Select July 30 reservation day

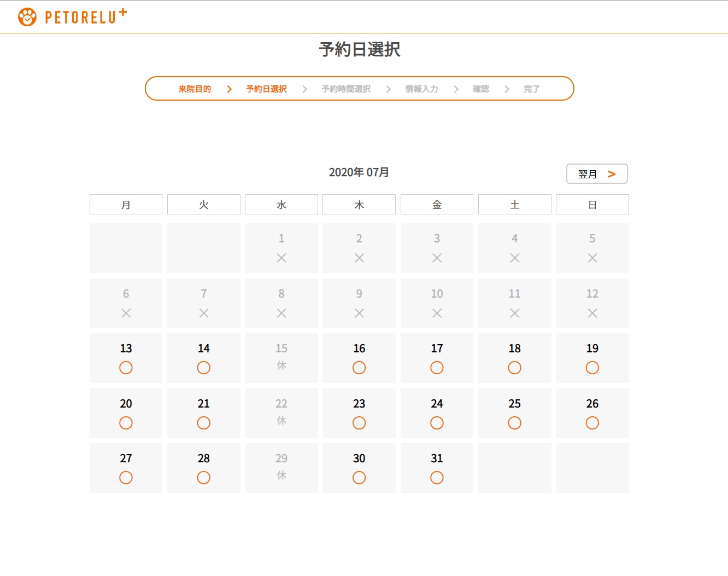[x=359, y=468]
